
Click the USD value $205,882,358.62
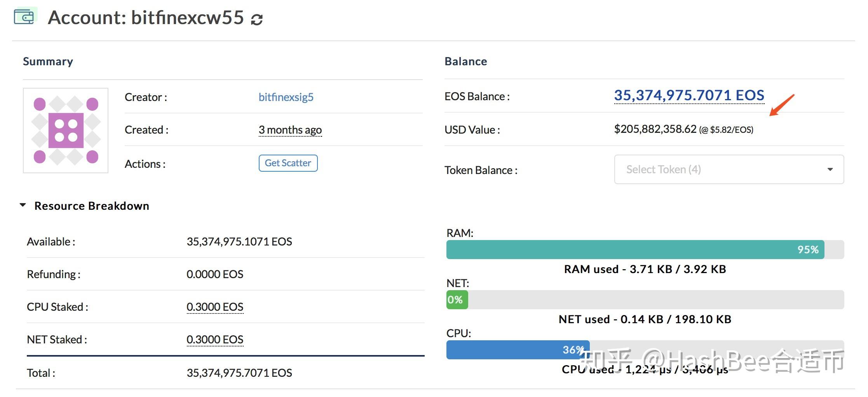coord(655,129)
